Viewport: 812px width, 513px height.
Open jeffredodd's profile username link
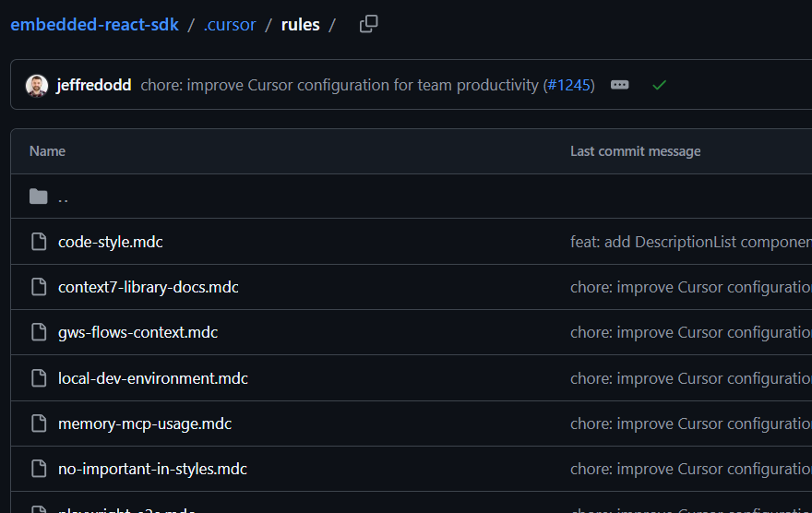click(93, 85)
